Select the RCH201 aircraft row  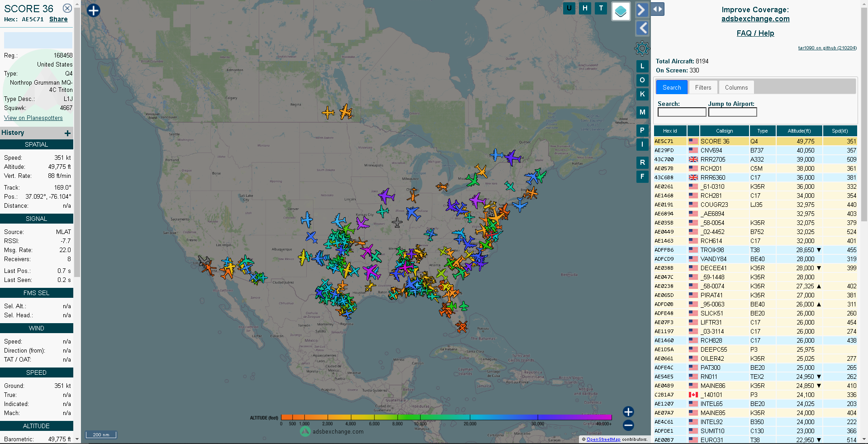[755, 168]
